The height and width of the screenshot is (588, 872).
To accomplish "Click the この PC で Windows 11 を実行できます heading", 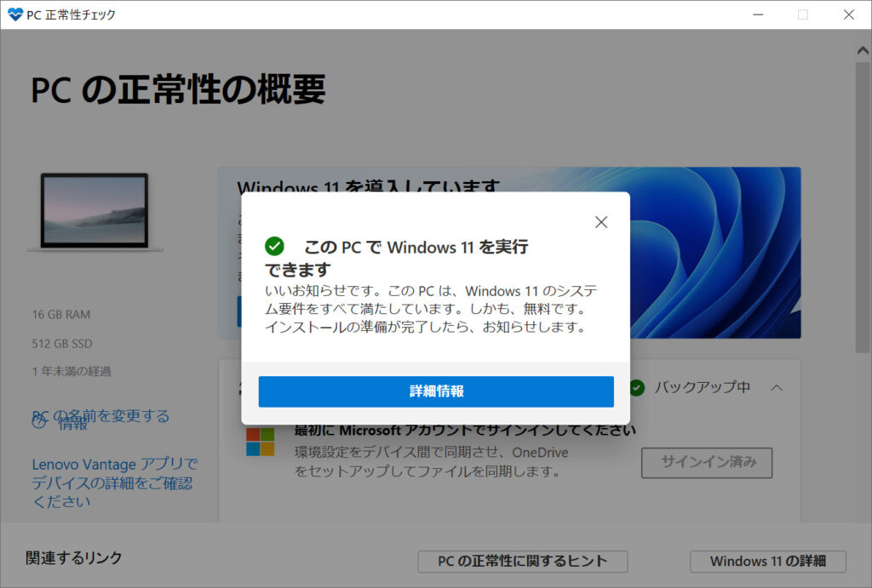I will (397, 259).
